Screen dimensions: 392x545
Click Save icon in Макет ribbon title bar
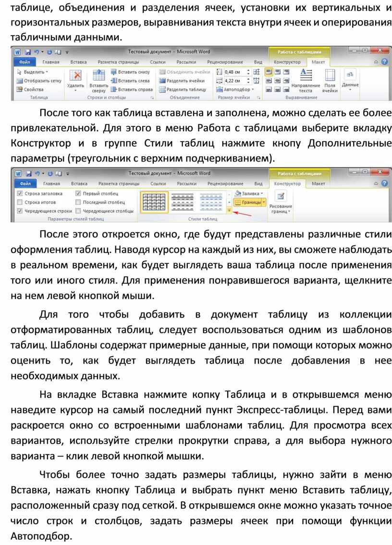(x=28, y=52)
